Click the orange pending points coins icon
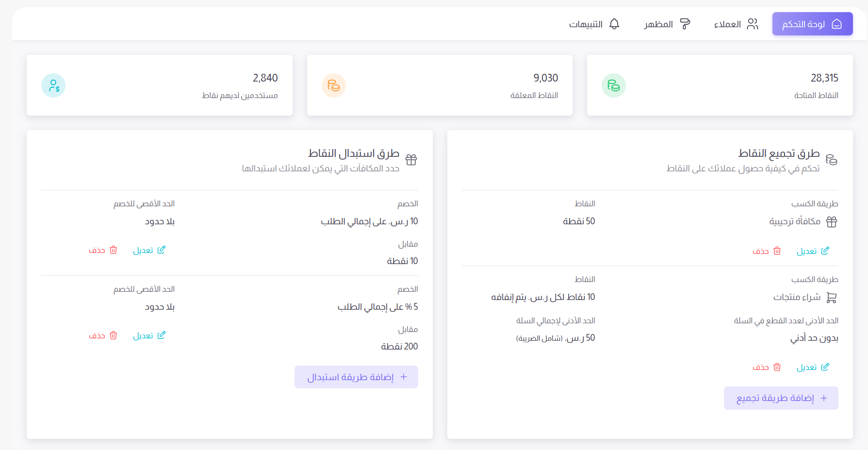Viewport: 868px width, 450px height. 333,85
